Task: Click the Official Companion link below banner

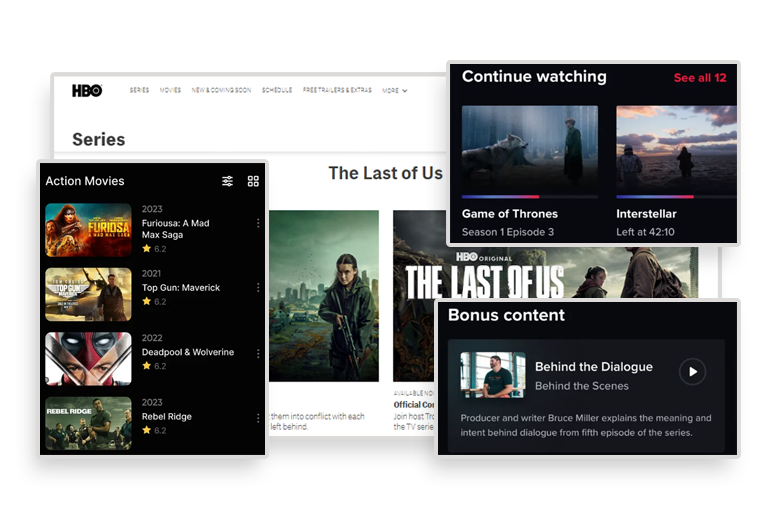Action: (414, 405)
